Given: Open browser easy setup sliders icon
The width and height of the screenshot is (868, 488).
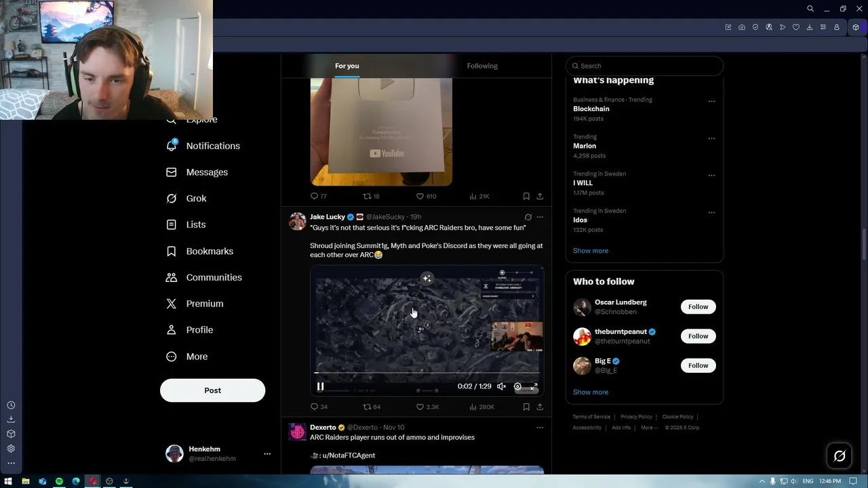Looking at the screenshot, I should click(x=823, y=27).
